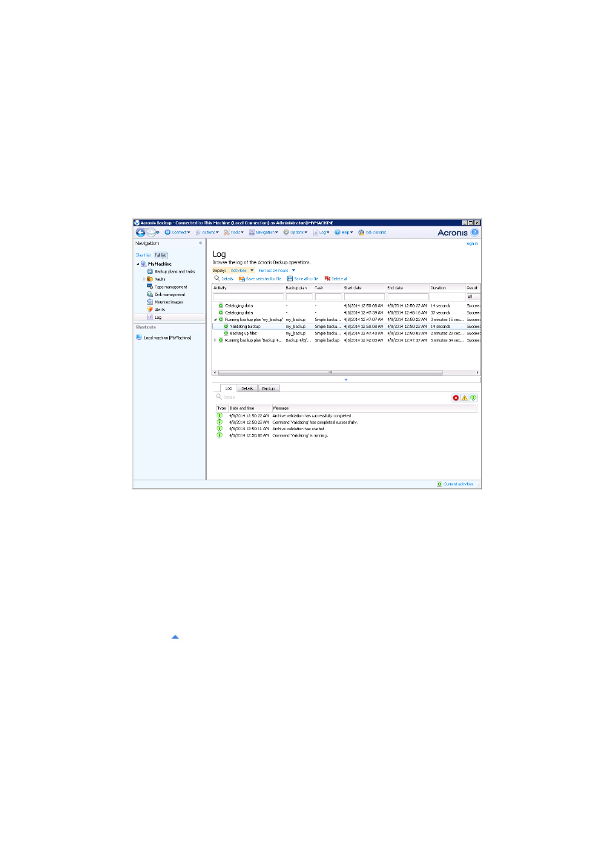614x868 pixels.
Task: Open the Actions menu
Action: 207,233
